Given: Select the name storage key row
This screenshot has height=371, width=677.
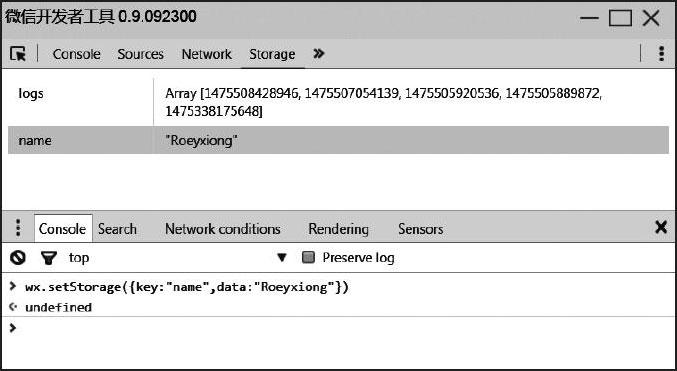Looking at the screenshot, I should pos(338,140).
